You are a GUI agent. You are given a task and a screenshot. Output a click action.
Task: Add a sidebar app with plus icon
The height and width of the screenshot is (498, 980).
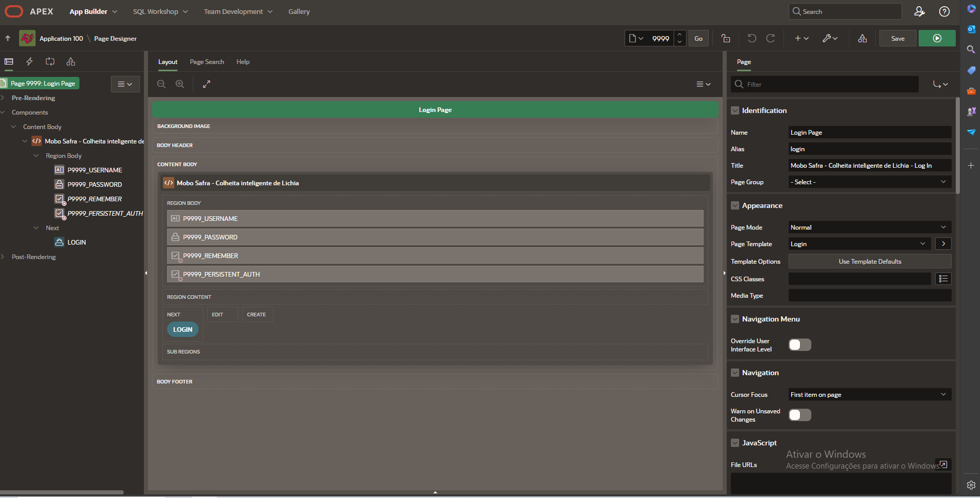[971, 165]
